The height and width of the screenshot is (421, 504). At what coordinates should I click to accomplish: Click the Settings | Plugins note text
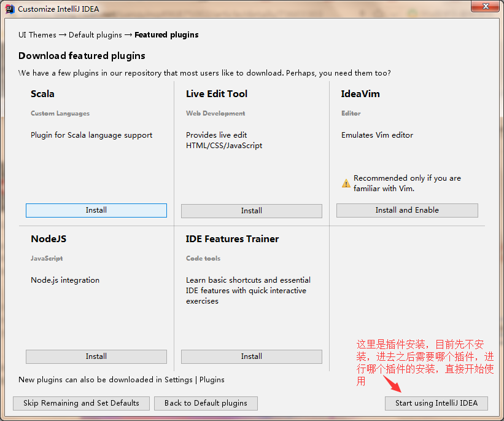(121, 380)
